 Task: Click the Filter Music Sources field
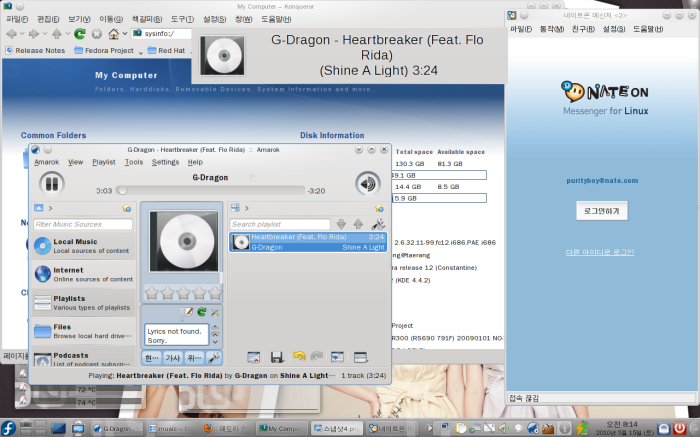pos(83,224)
